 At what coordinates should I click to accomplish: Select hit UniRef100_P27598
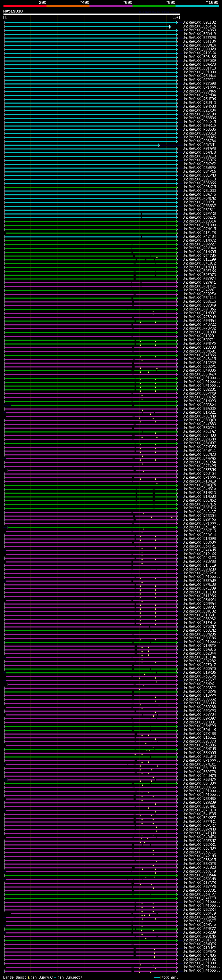coord(199,84)
